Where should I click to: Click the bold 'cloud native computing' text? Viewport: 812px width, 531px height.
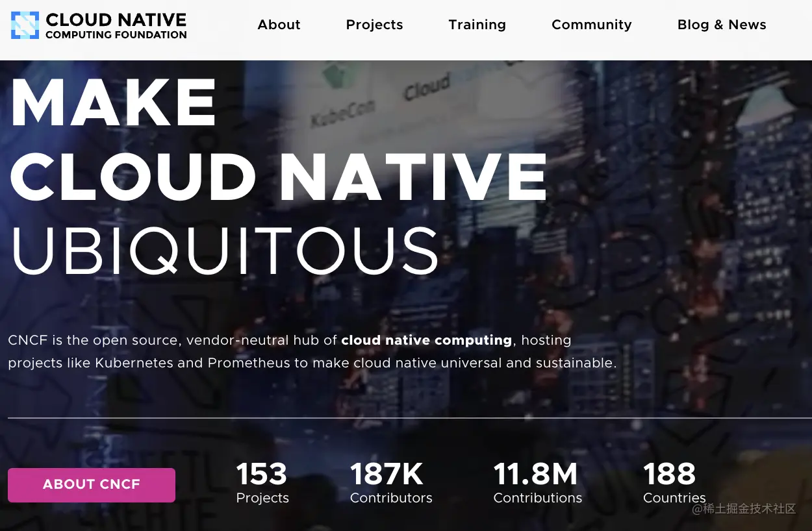427,340
